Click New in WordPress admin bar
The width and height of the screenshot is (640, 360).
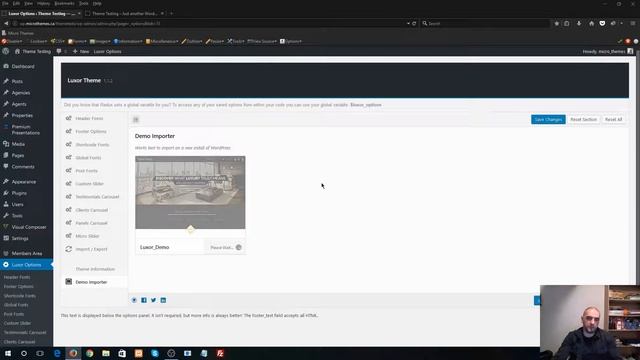(x=81, y=51)
